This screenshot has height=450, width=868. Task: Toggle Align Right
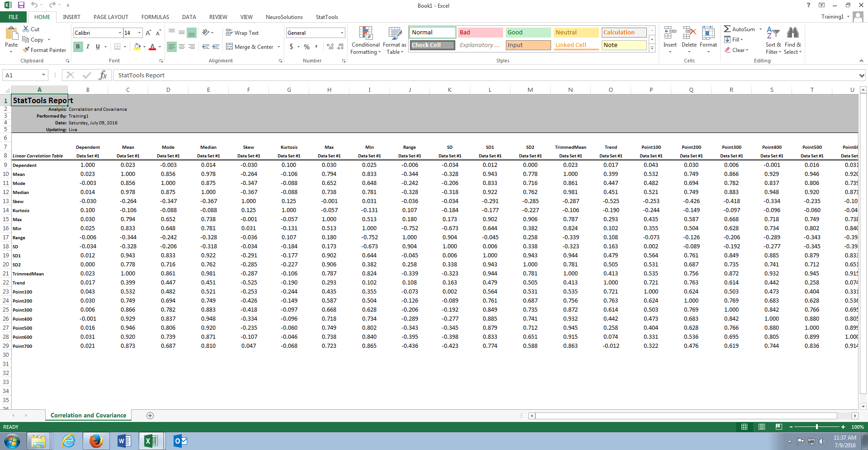click(191, 47)
